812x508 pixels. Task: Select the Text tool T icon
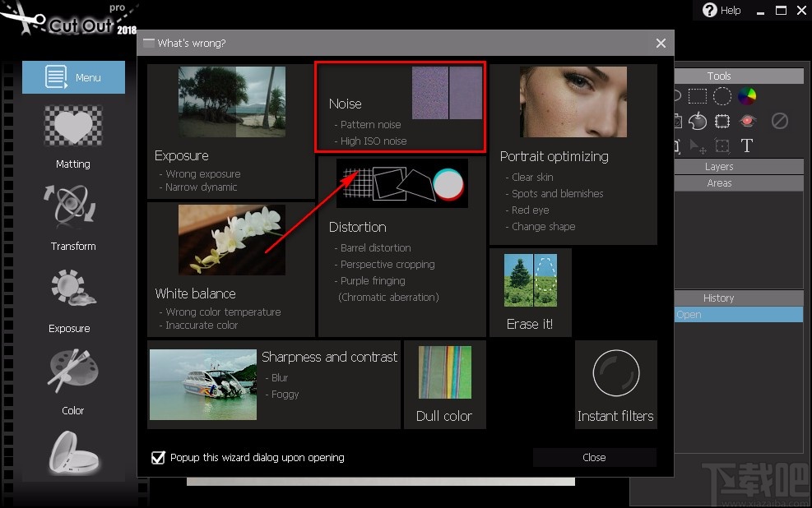pos(747,145)
